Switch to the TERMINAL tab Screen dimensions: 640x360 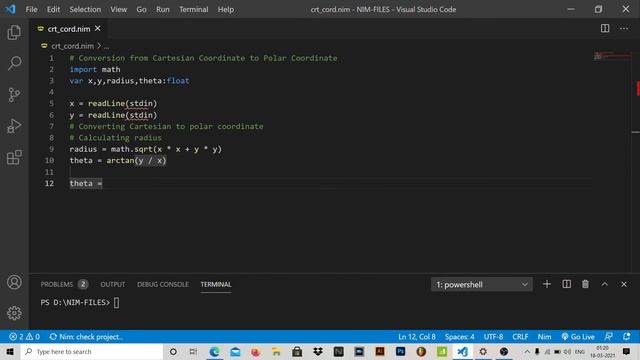(x=216, y=284)
